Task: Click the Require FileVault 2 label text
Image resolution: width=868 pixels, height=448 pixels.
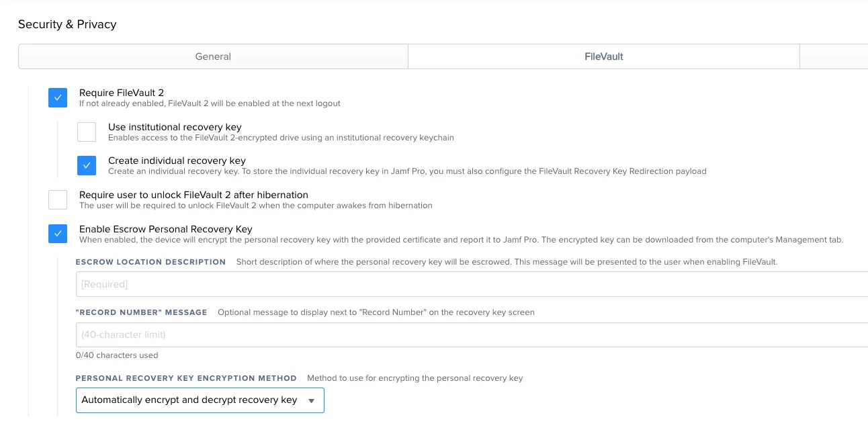Action: click(122, 93)
